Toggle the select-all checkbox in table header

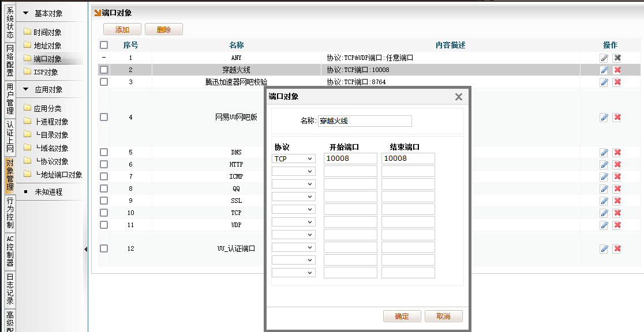coord(104,45)
